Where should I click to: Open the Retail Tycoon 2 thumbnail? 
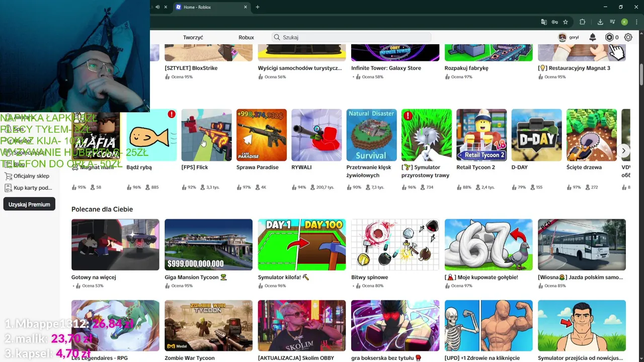[481, 135]
